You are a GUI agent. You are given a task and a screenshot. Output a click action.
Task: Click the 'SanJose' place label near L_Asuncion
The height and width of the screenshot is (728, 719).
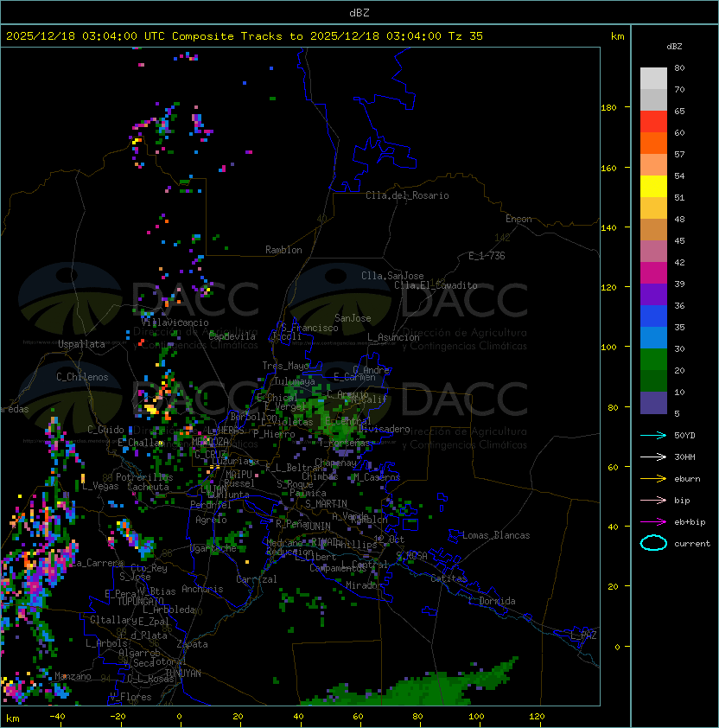coord(353,318)
